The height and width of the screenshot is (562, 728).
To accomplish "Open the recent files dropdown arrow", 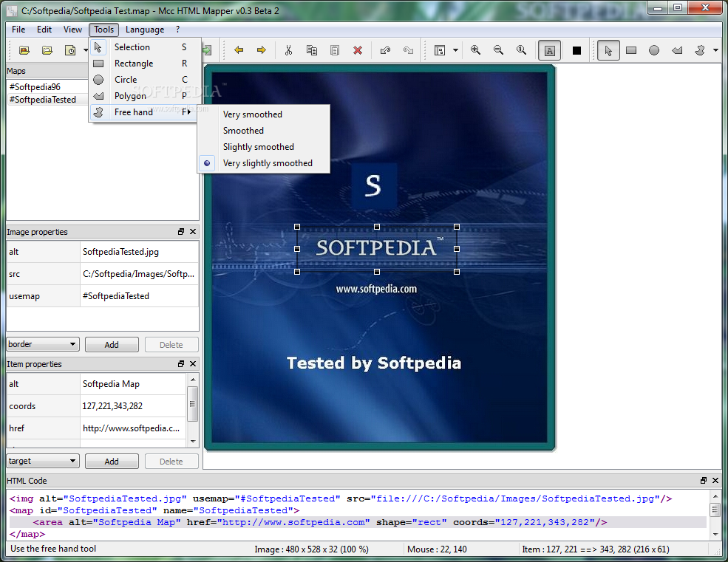I will 86,50.
